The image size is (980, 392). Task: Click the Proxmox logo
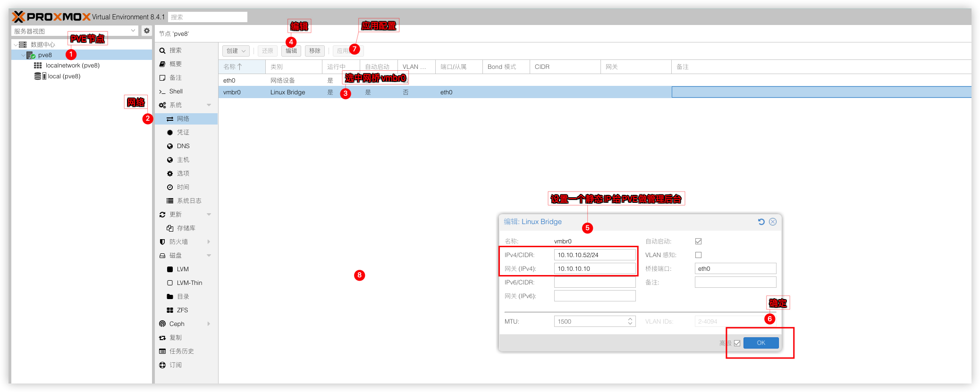(51, 17)
